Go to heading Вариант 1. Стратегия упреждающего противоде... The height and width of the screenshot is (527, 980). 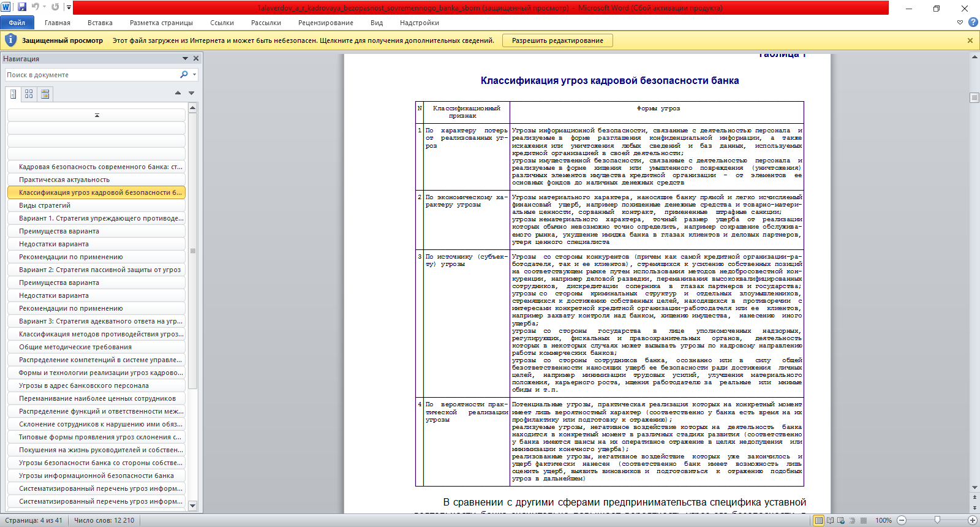click(x=96, y=218)
